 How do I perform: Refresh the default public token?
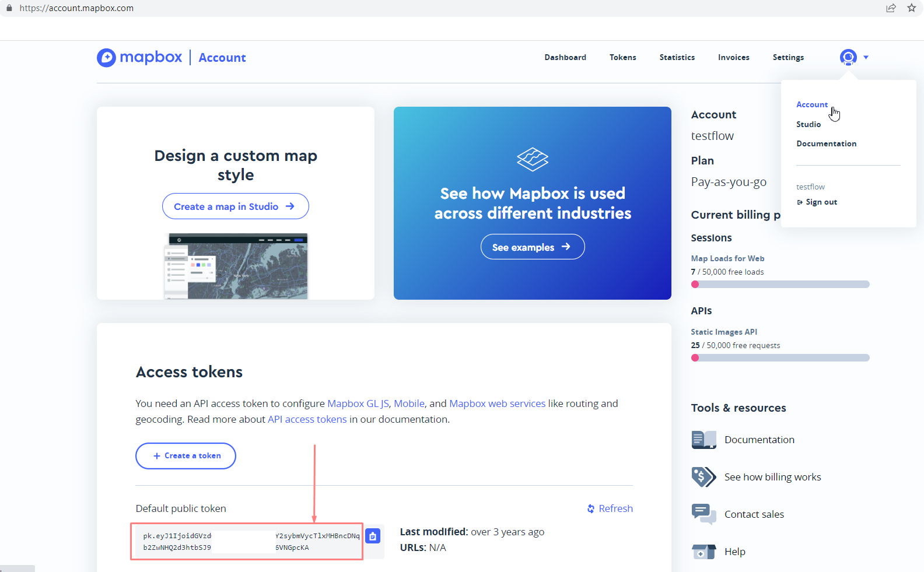point(610,508)
